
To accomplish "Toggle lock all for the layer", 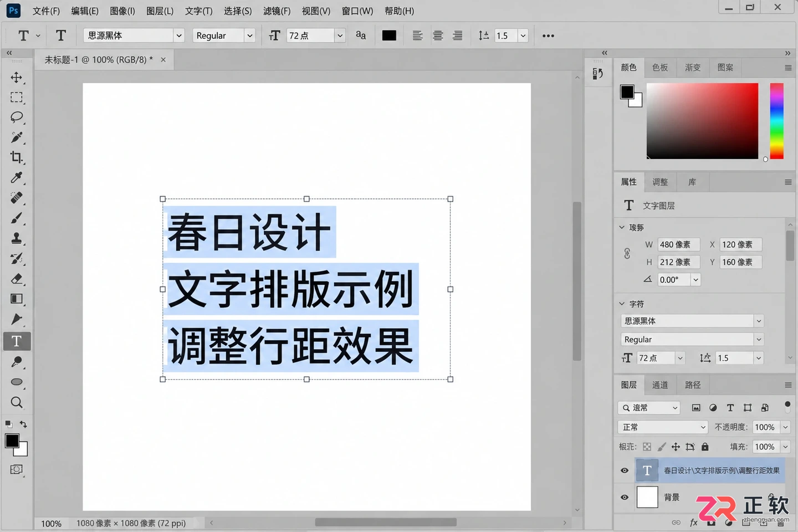I will 705,447.
